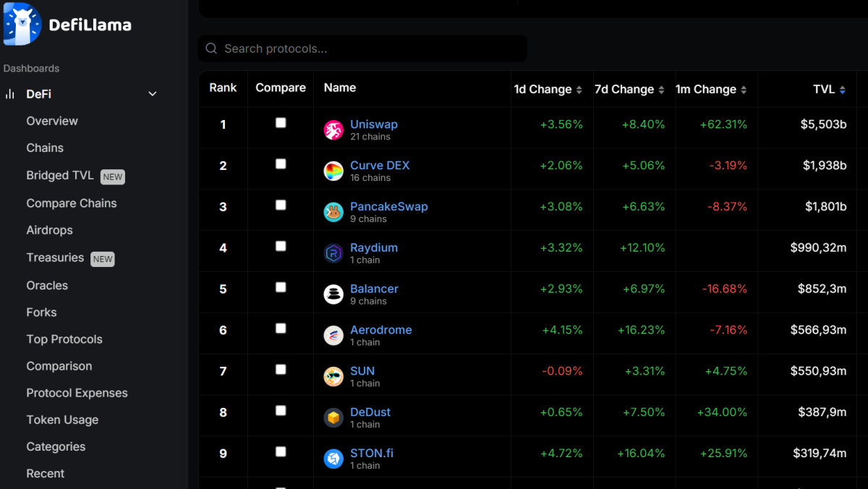Open the STON.fi protocol link

pos(372,454)
